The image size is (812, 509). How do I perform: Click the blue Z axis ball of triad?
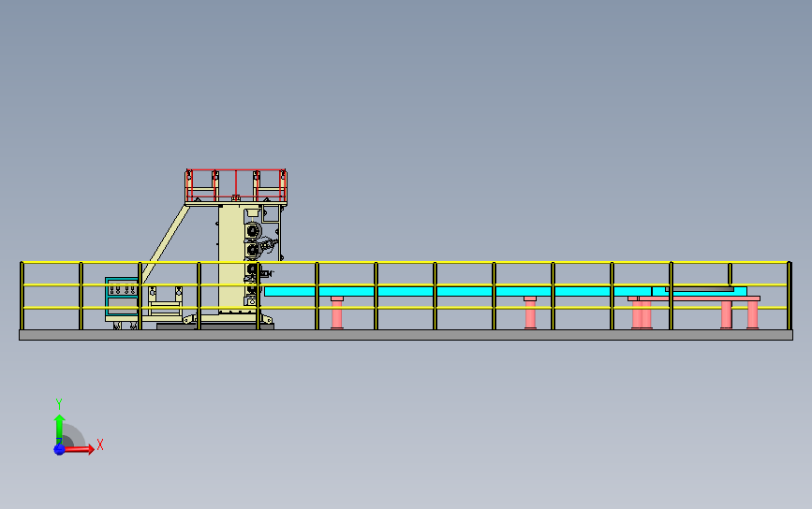click(59, 449)
